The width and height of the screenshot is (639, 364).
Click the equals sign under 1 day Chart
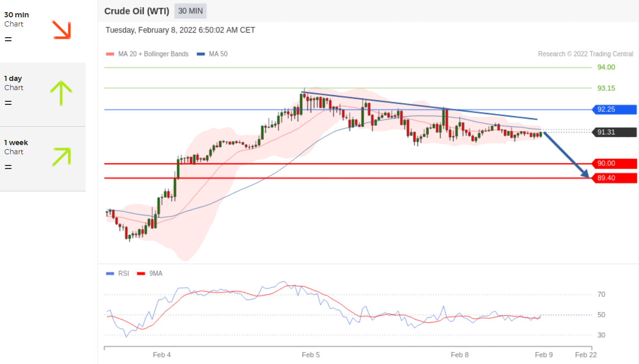click(x=8, y=103)
